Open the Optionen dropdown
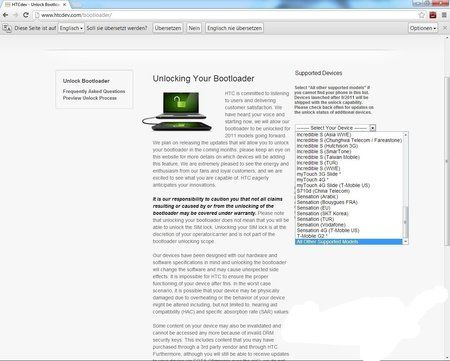The height and width of the screenshot is (361, 450). [423, 28]
